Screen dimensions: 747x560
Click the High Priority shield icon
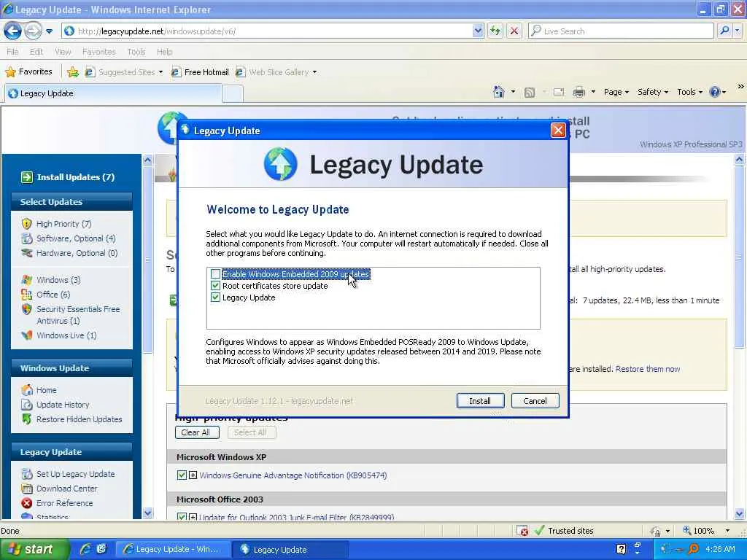click(27, 223)
